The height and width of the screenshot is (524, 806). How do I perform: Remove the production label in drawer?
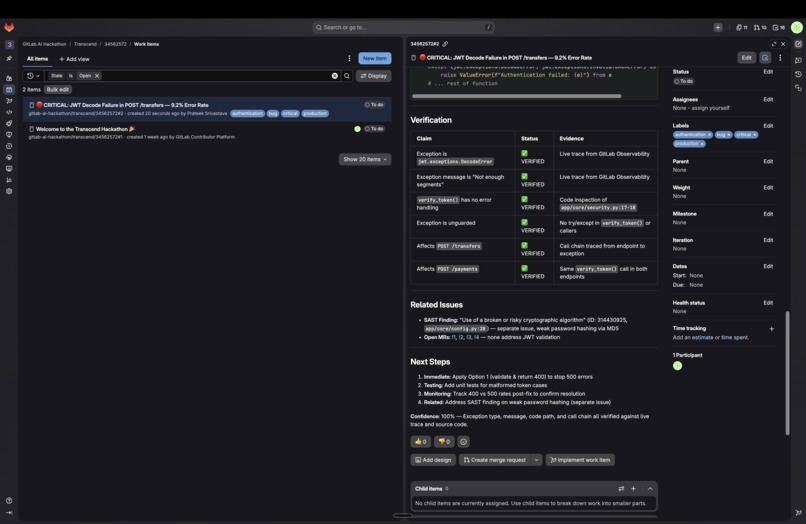click(x=702, y=144)
